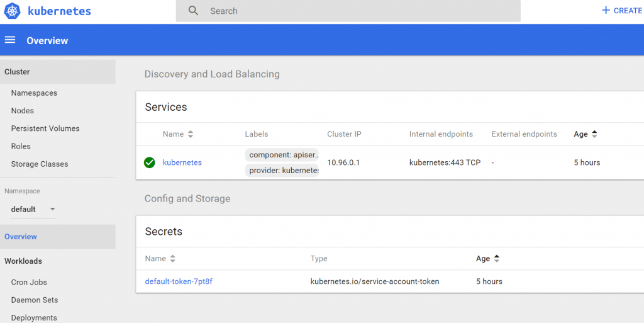Open the kubernetes service link
The image size is (644, 323).
[x=182, y=162]
